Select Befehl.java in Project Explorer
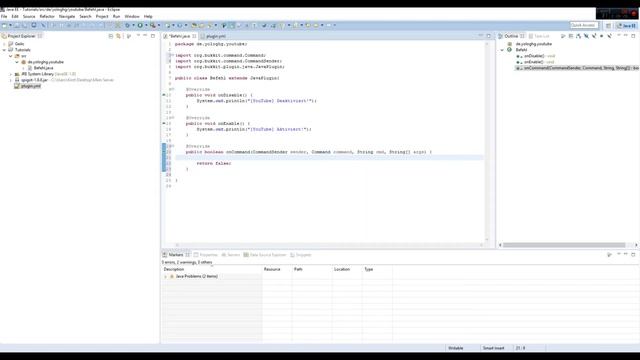This screenshot has height=360, width=640. pyautogui.click(x=43, y=68)
